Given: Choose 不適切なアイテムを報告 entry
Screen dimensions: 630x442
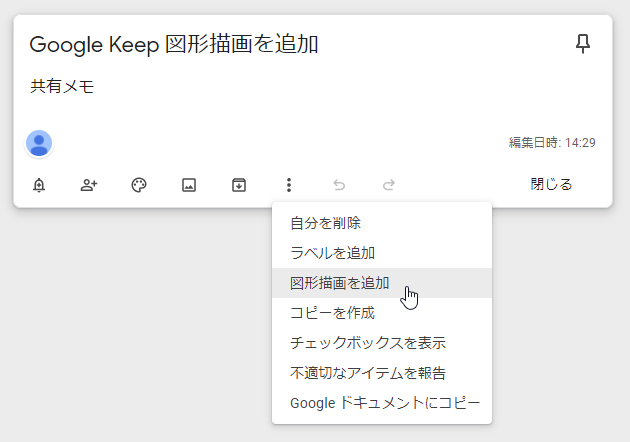Looking at the screenshot, I should coord(382,373).
